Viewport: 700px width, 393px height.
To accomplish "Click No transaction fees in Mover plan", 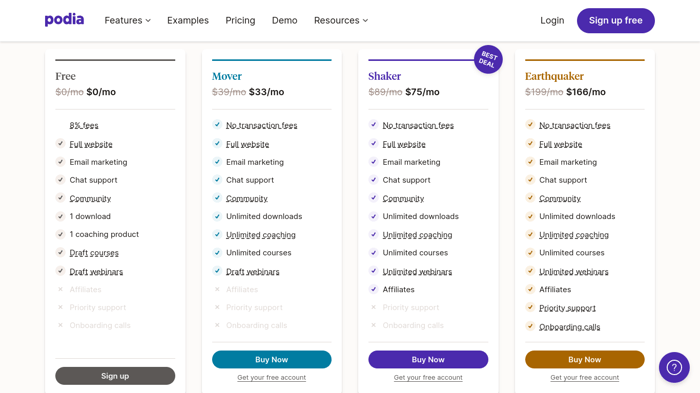I will tap(262, 125).
